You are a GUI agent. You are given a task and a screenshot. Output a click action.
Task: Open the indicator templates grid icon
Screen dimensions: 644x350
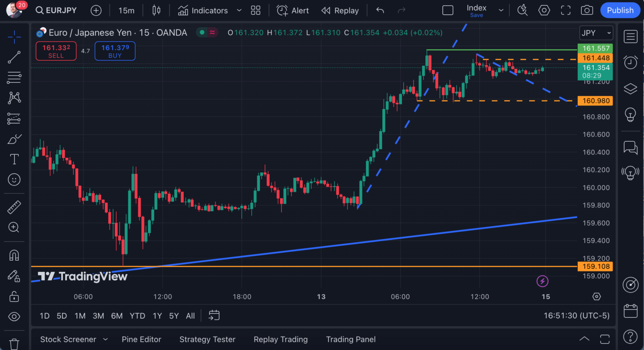coord(256,10)
